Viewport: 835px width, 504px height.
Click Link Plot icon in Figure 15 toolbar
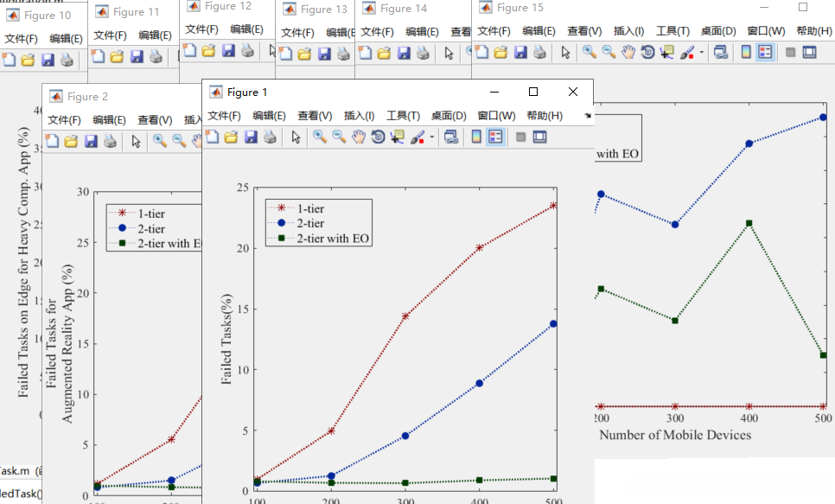point(721,52)
